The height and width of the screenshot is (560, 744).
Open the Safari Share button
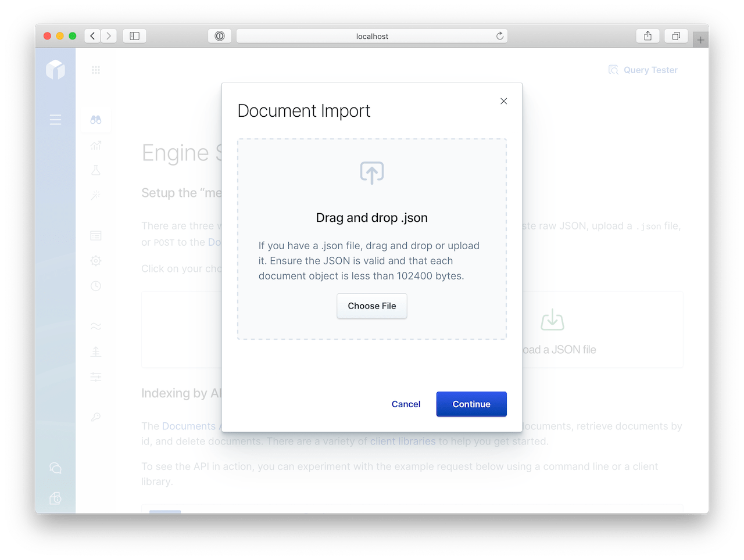click(x=648, y=36)
